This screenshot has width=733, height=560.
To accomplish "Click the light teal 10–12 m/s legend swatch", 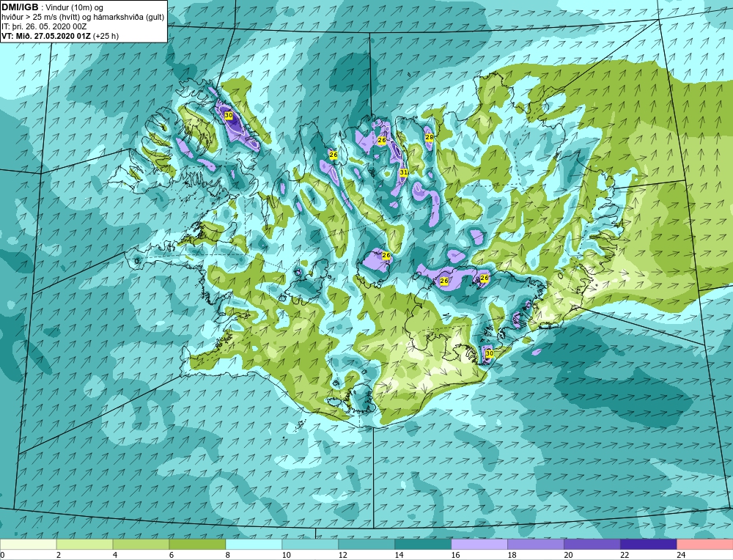I will pyautogui.click(x=310, y=545).
